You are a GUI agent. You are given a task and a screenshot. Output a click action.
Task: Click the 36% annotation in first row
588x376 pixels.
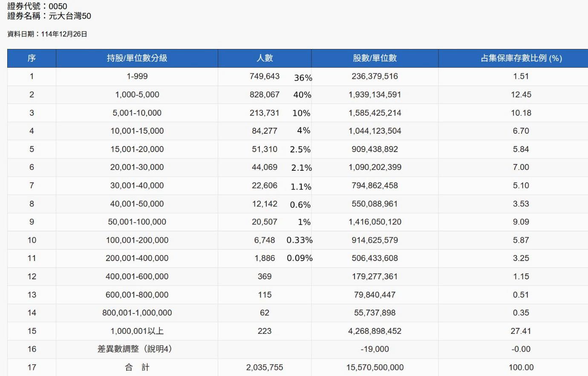303,78
